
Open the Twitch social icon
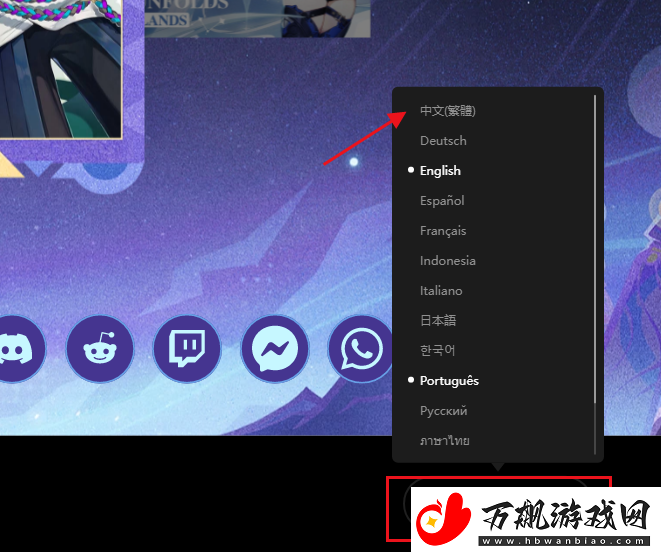(187, 349)
